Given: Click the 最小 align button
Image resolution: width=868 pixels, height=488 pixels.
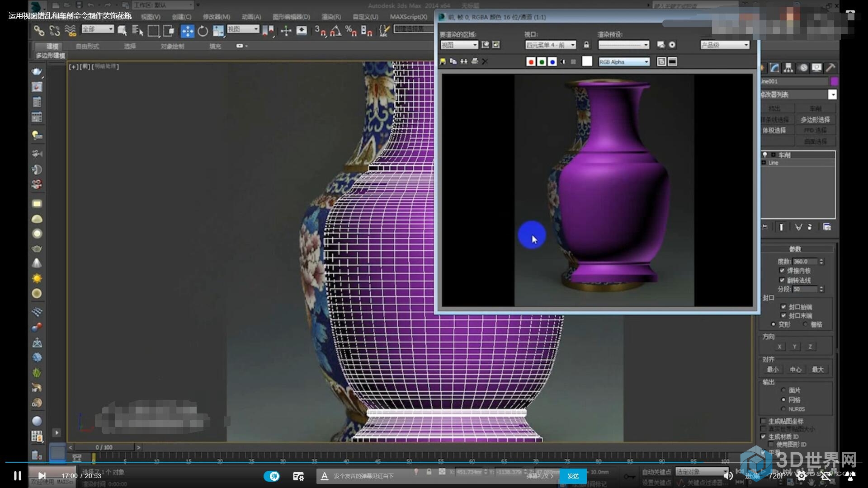Looking at the screenshot, I should (773, 369).
